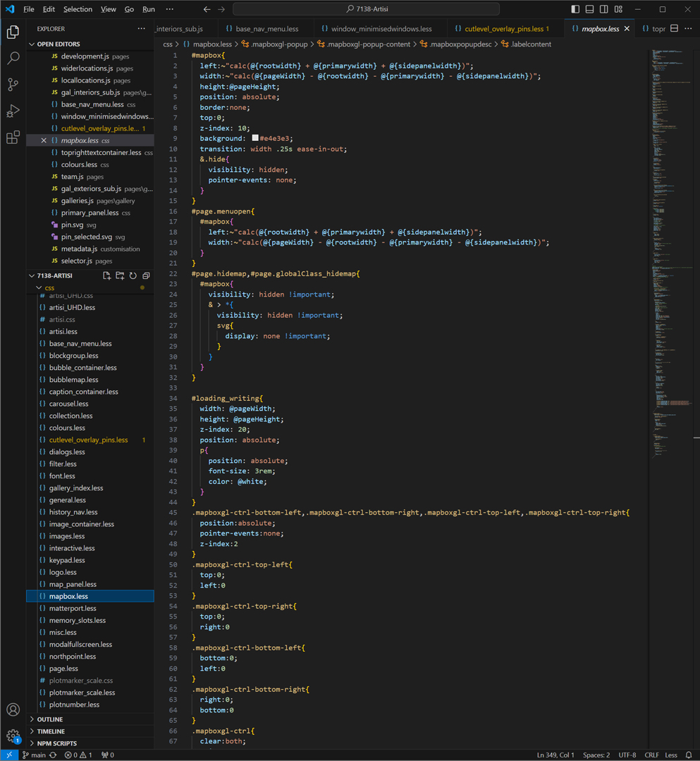700x761 pixels.
Task: Change file encoding UTF-8
Action: 627,755
